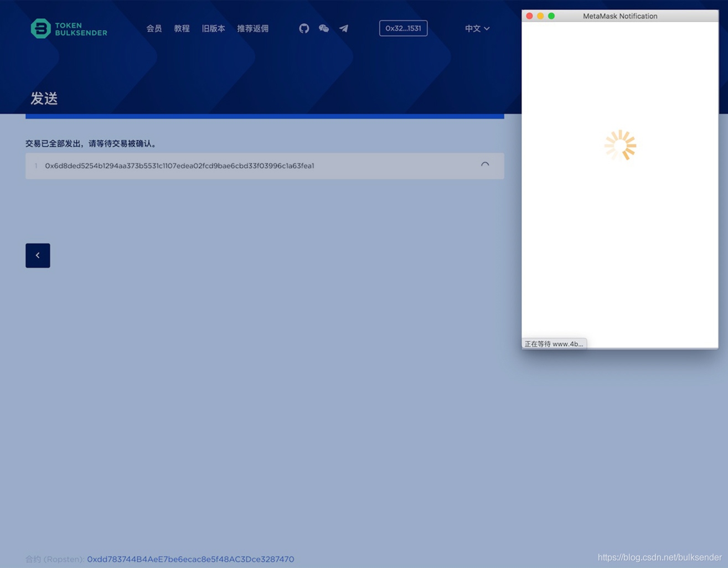Click the MetaMask loading spinner

point(620,145)
